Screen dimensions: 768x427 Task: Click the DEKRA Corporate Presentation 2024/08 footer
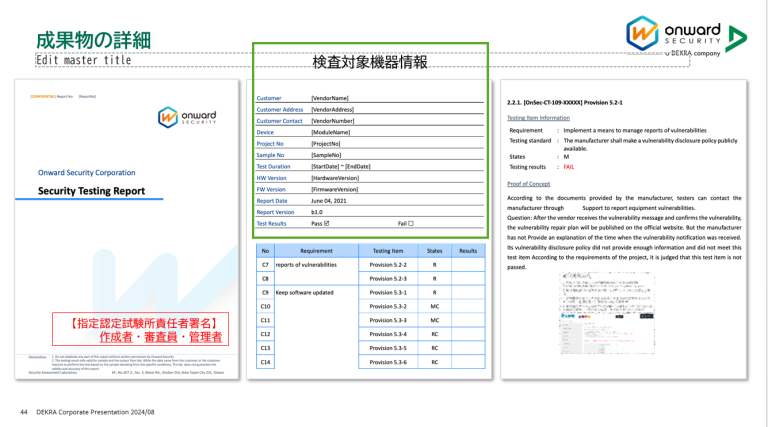[96, 412]
